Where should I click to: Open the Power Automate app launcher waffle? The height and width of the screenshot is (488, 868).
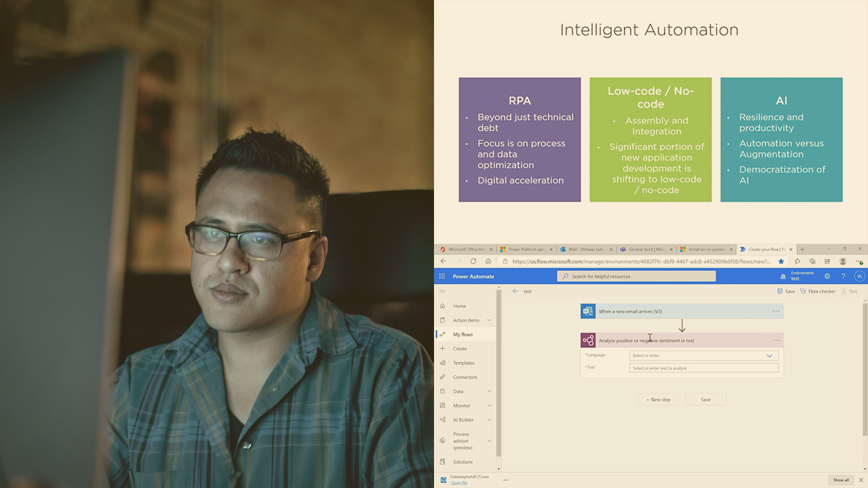pos(442,277)
